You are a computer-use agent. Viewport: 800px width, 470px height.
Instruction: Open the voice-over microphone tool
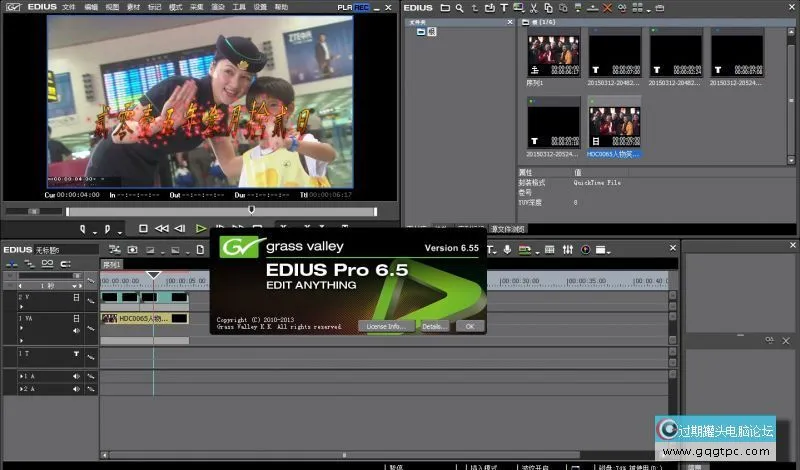click(x=507, y=250)
